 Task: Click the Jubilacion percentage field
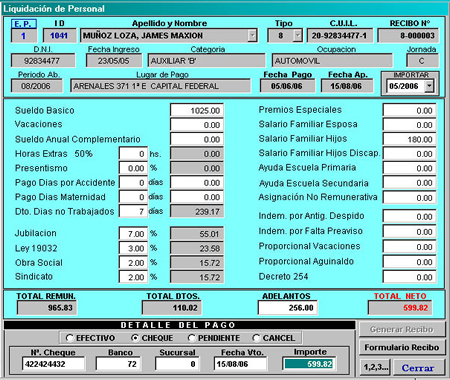133,234
